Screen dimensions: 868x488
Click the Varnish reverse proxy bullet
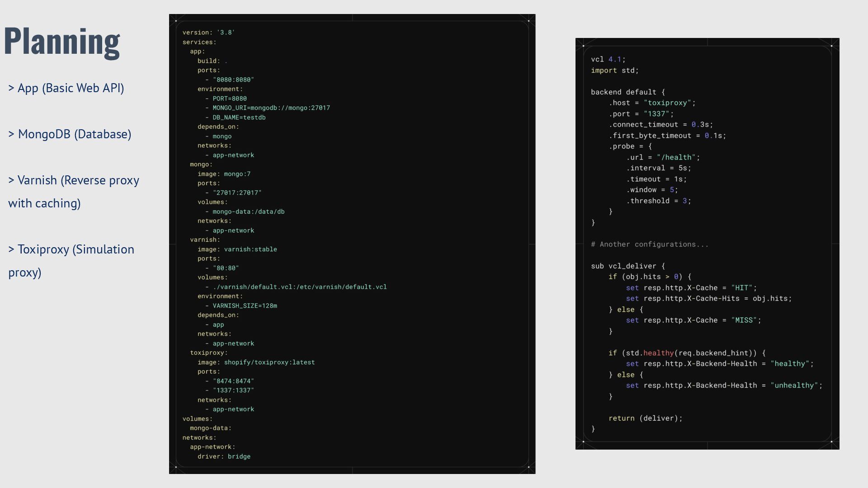click(x=74, y=192)
